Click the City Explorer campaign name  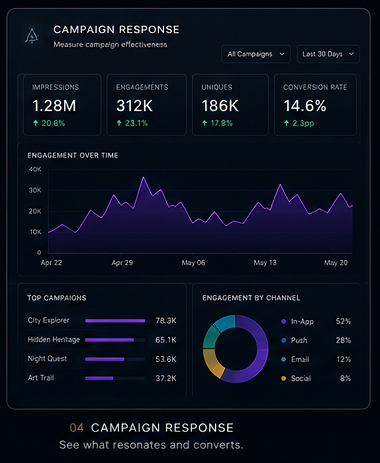pyautogui.click(x=49, y=320)
